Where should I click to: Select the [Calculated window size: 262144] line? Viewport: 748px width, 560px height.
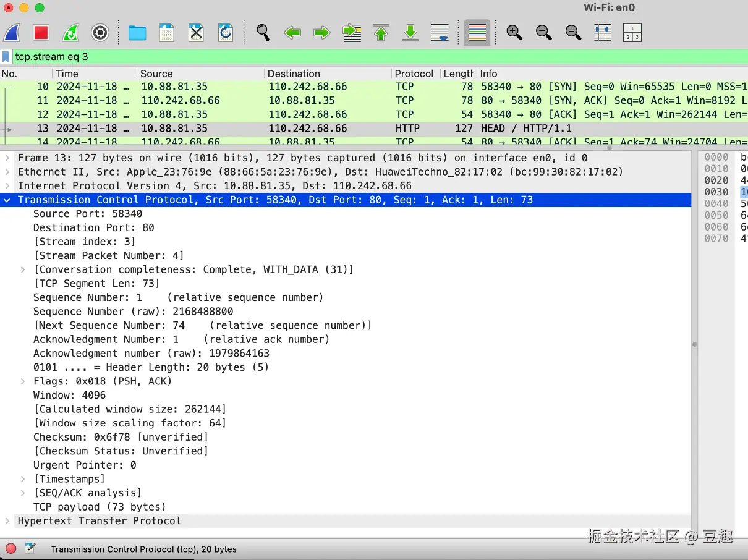tap(130, 409)
